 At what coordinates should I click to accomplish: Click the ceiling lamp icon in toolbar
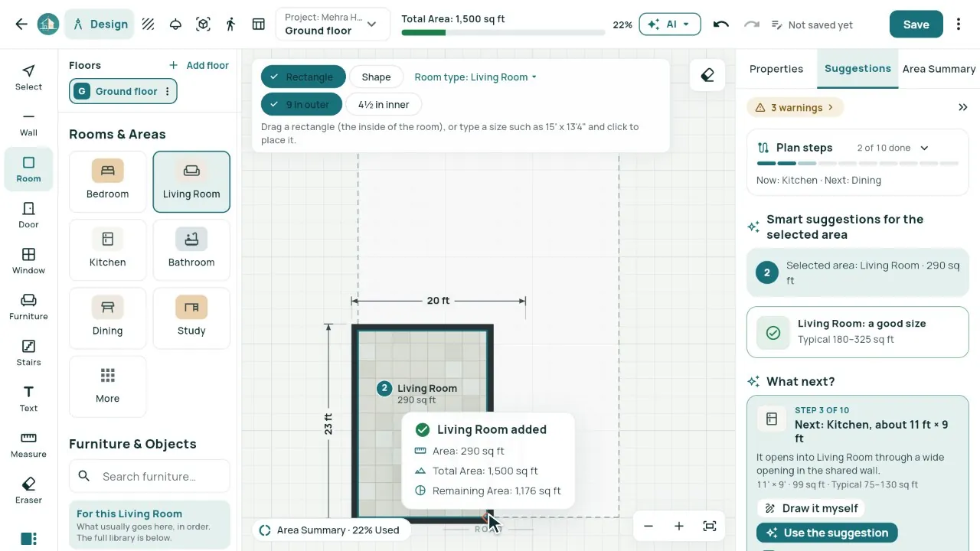[175, 24]
